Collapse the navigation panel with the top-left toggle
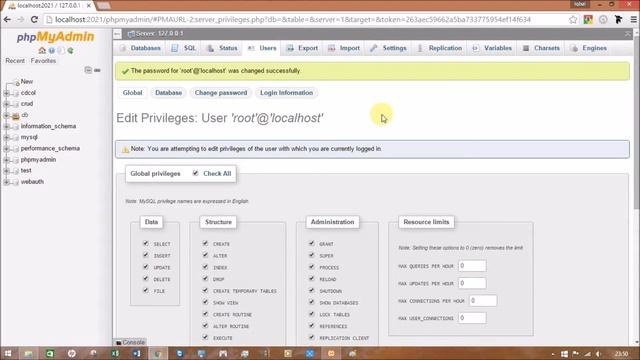 (118, 33)
